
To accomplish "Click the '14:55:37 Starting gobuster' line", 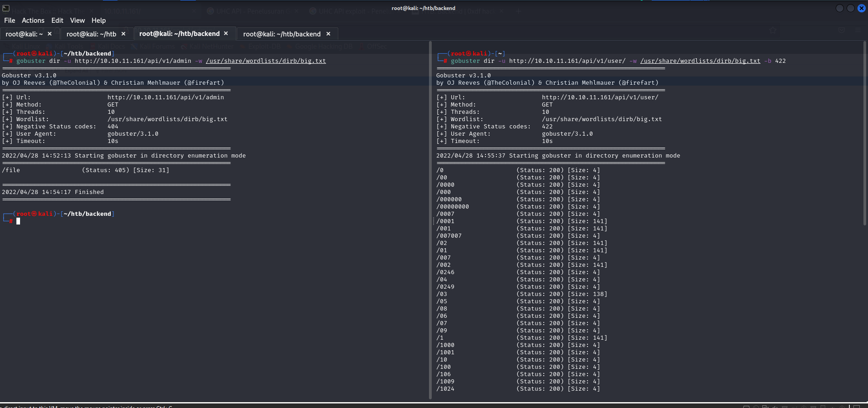I will click(558, 156).
